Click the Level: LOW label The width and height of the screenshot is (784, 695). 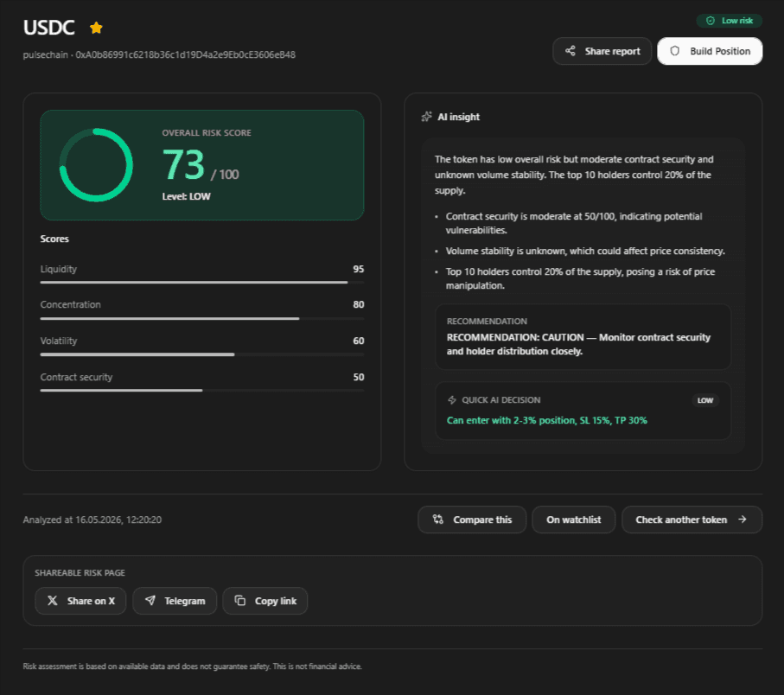coord(186,196)
